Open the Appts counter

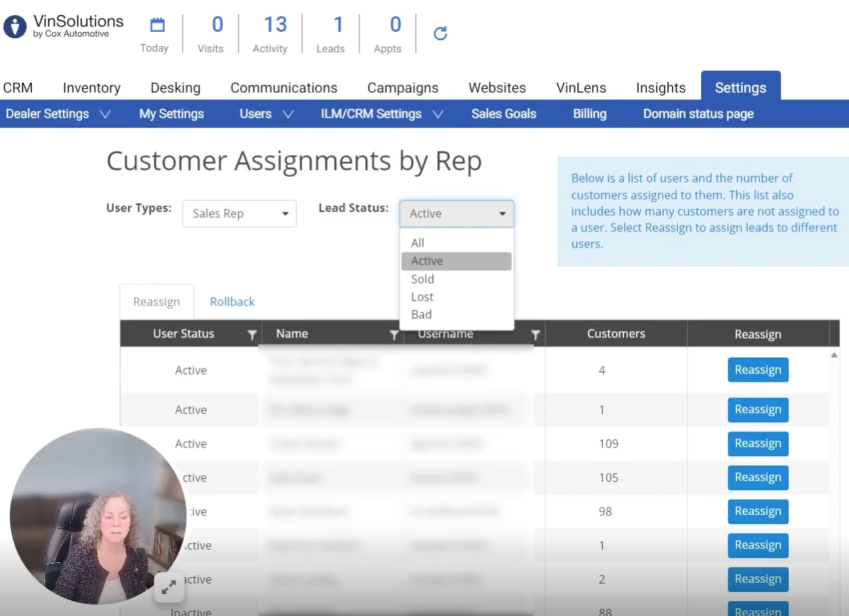pos(388,34)
